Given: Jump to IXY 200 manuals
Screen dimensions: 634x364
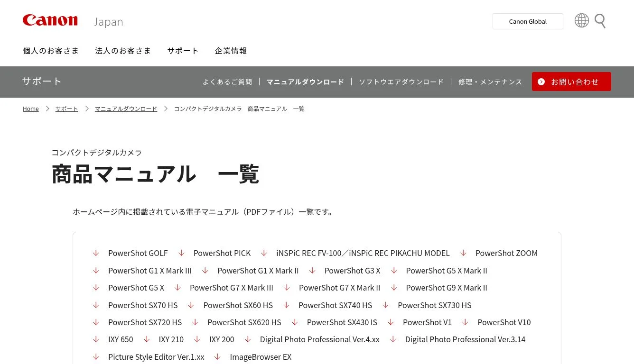Looking at the screenshot, I should click(222, 339).
